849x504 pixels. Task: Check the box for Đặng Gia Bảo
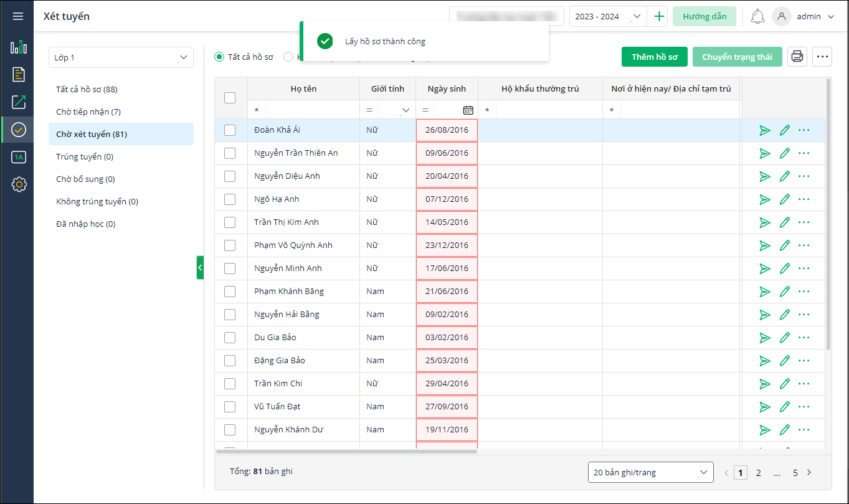tap(230, 361)
